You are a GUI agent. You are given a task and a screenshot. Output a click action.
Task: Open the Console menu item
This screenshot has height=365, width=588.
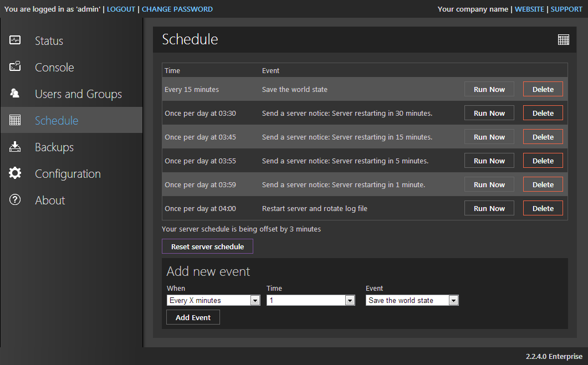pyautogui.click(x=54, y=68)
